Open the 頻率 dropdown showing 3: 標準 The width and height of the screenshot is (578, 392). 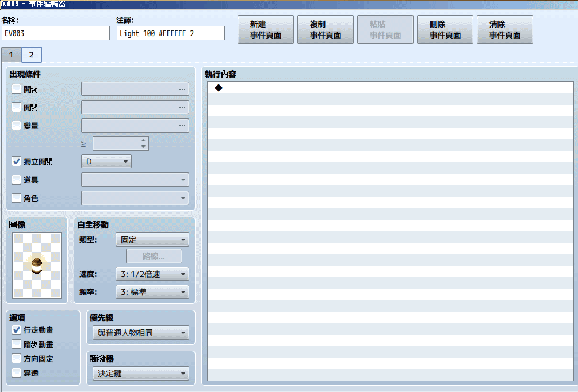coord(152,292)
